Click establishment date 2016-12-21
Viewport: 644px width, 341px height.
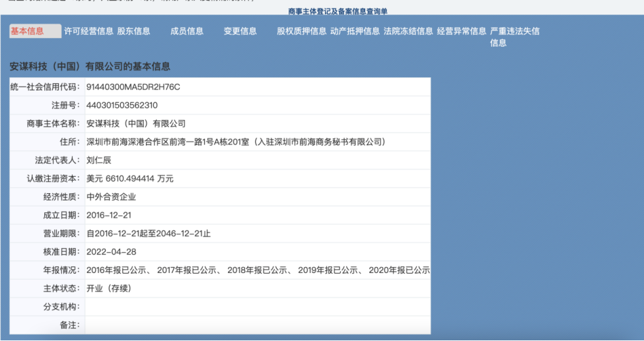[x=109, y=216]
